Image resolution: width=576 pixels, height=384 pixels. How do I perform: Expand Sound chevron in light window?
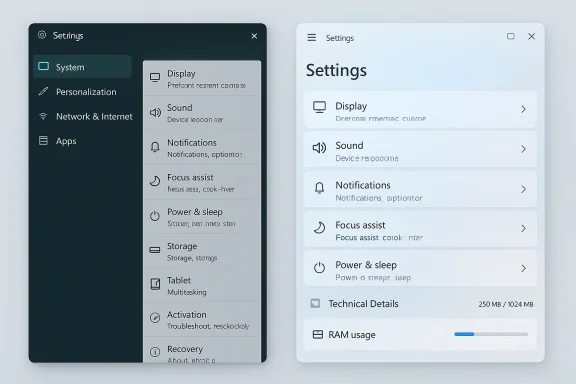(x=523, y=149)
